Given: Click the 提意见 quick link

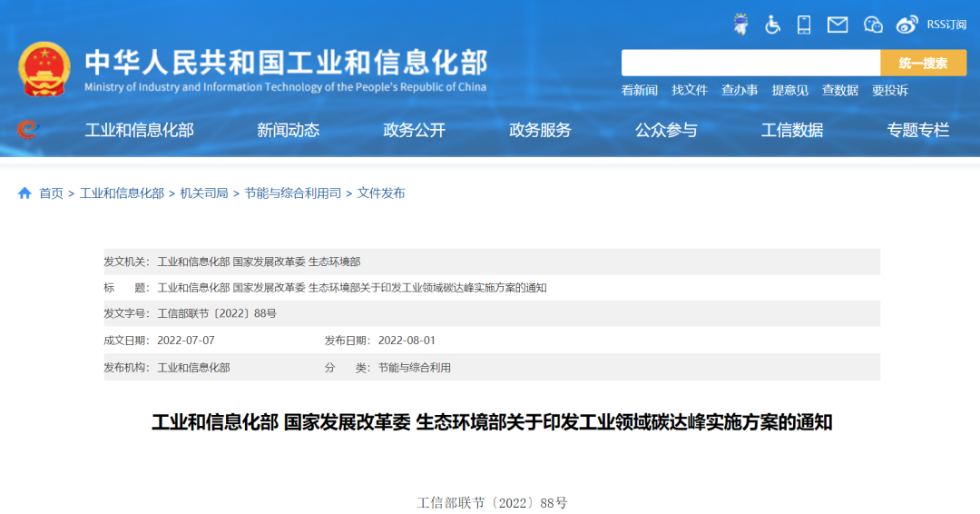Looking at the screenshot, I should [790, 91].
